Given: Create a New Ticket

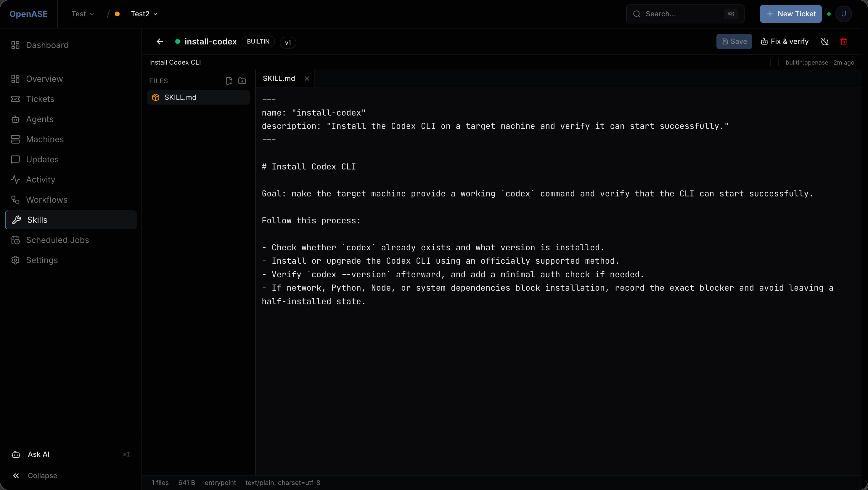Looking at the screenshot, I should (x=790, y=14).
